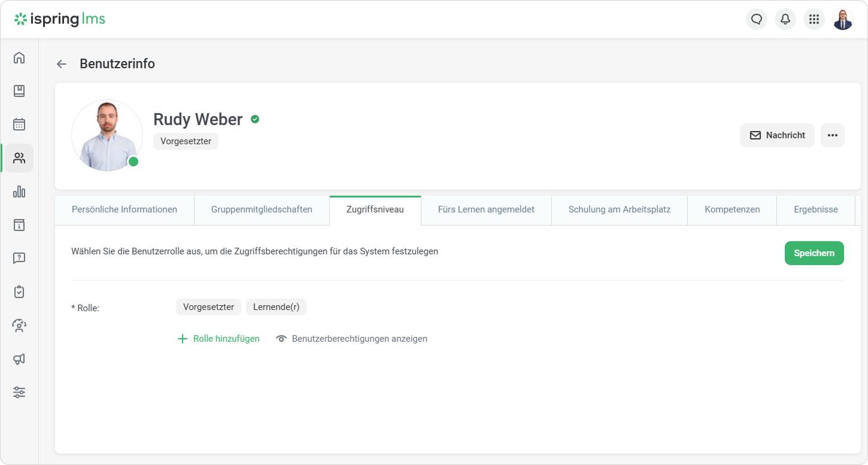This screenshot has height=465, width=868.
Task: Show user permissions via eye icon
Action: click(x=281, y=339)
